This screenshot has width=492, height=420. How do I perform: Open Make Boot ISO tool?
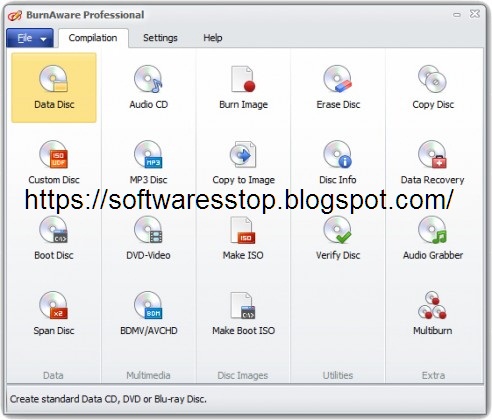243,313
